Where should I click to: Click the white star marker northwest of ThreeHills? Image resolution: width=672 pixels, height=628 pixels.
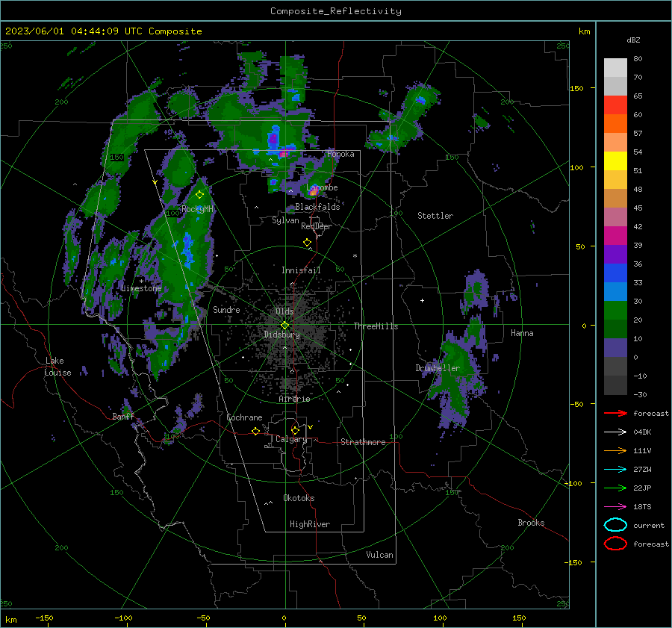[x=355, y=256]
